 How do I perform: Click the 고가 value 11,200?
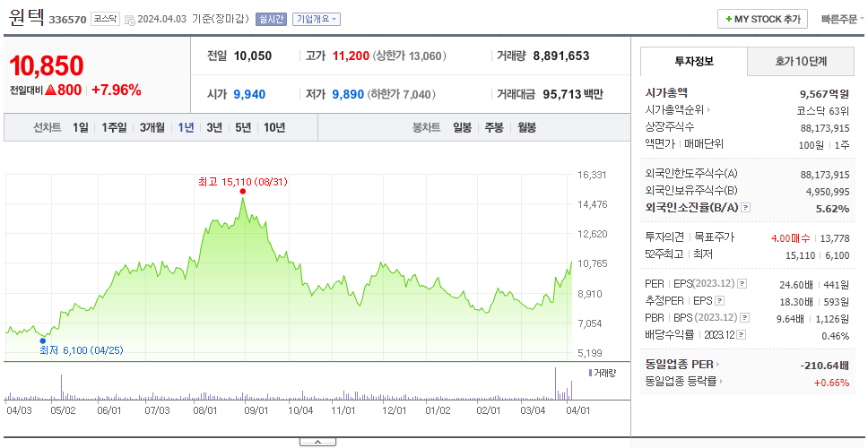[x=351, y=56]
